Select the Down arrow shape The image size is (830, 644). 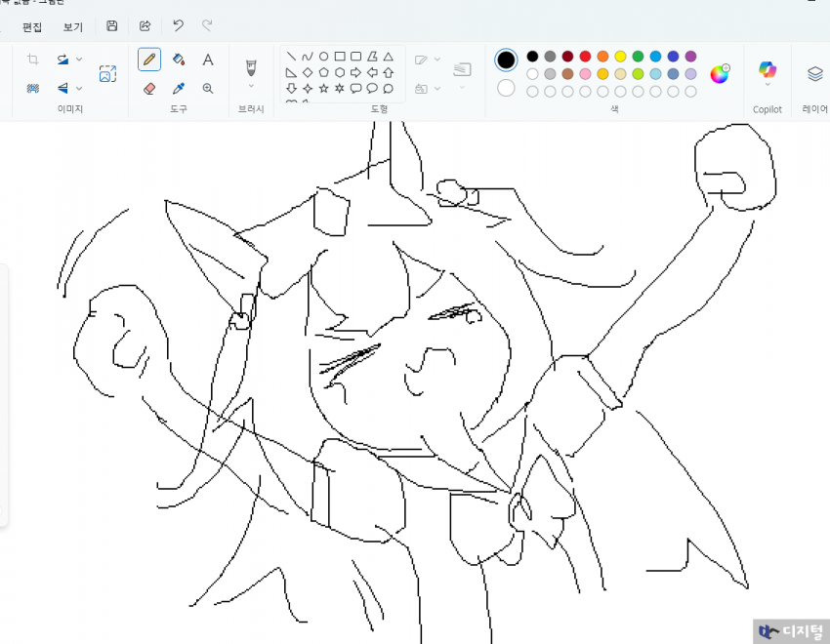291,88
